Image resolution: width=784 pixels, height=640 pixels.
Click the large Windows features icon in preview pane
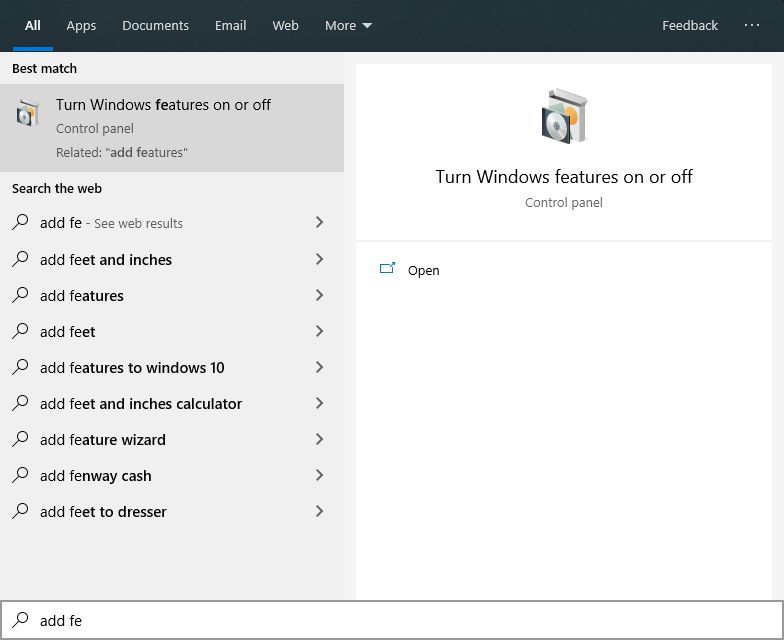[x=564, y=116]
